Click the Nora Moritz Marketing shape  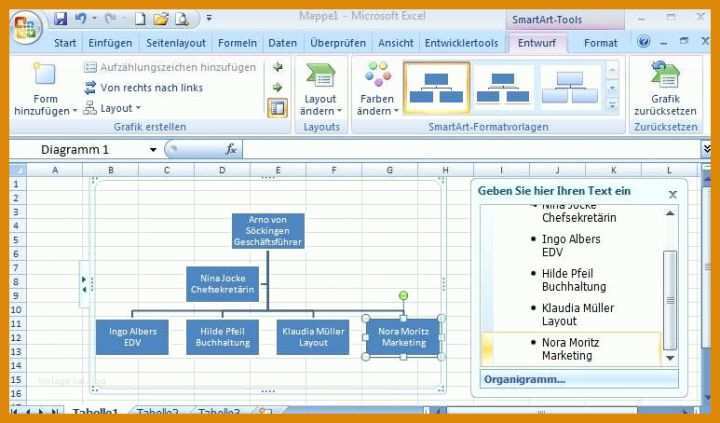click(404, 337)
